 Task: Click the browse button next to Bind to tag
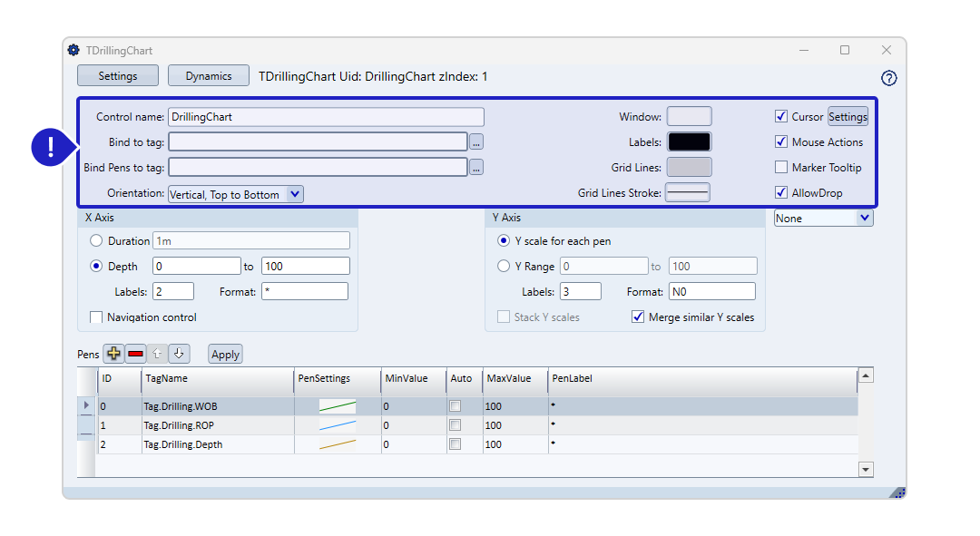476,141
